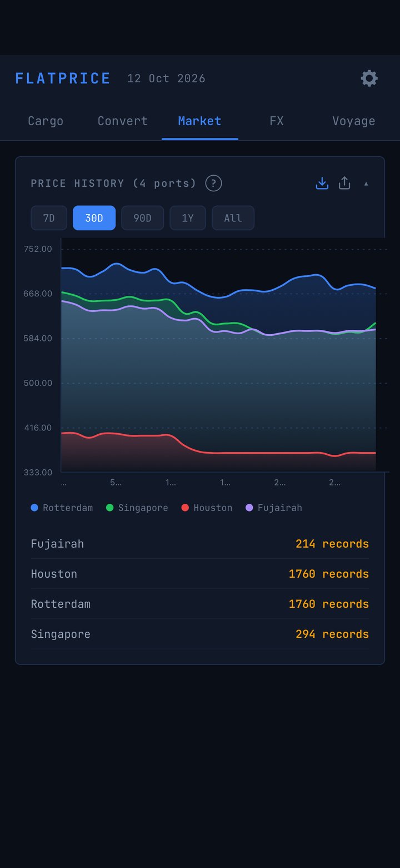Toggle Fujairah series in legend
The height and width of the screenshot is (868, 400).
click(274, 508)
